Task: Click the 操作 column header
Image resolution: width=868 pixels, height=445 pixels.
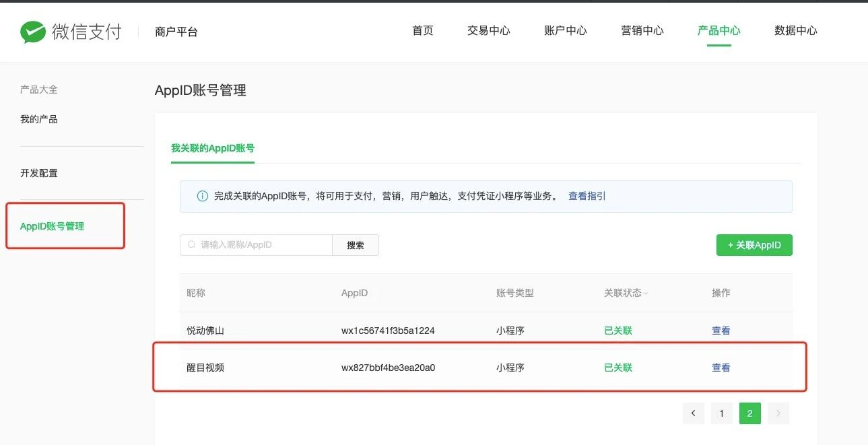Action: click(721, 293)
